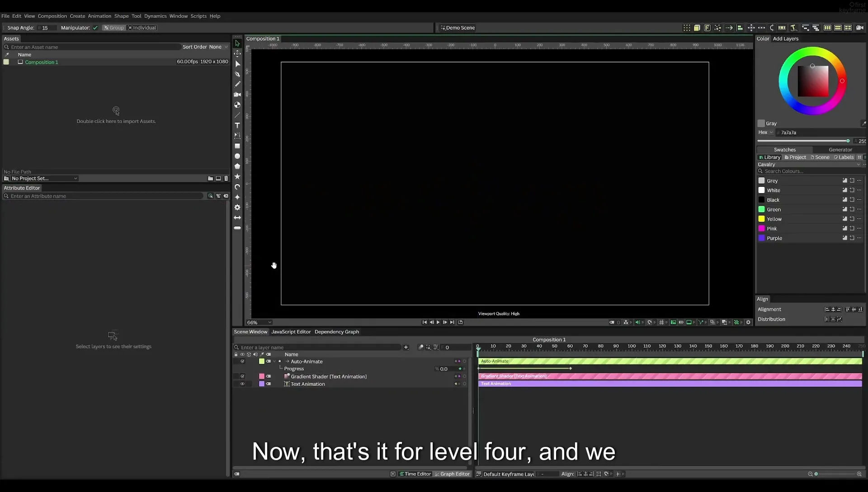Select the Arrow shape tool
Viewport: 868px width, 492px height.
(237, 218)
